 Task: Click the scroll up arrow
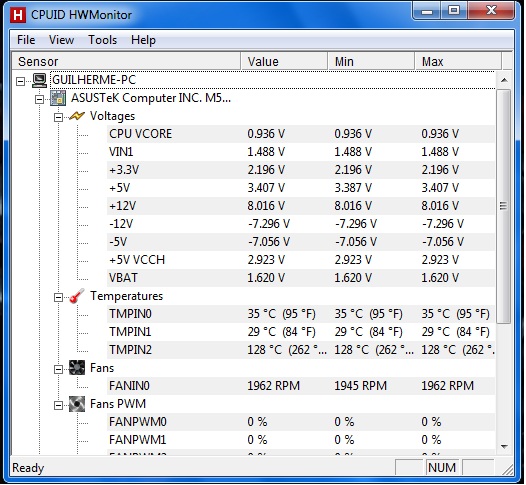504,80
